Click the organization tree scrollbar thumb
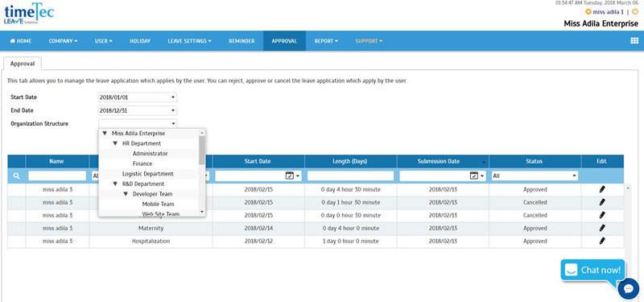644x302 pixels. point(202,150)
